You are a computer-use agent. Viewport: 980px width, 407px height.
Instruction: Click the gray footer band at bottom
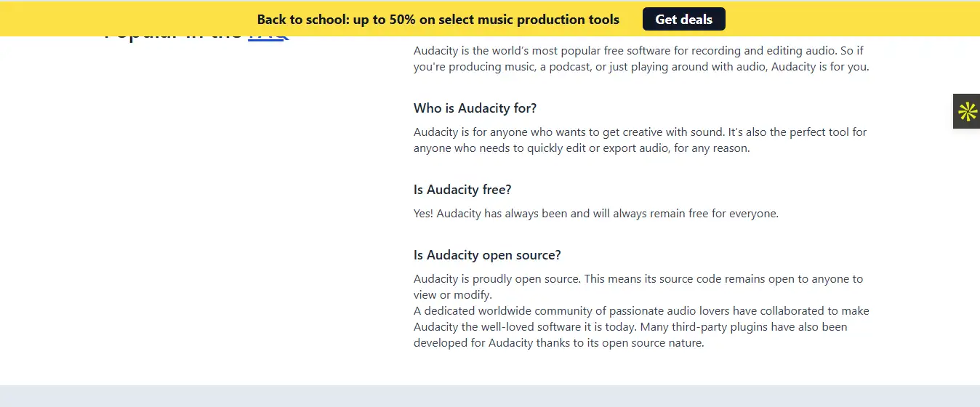tap(490, 396)
